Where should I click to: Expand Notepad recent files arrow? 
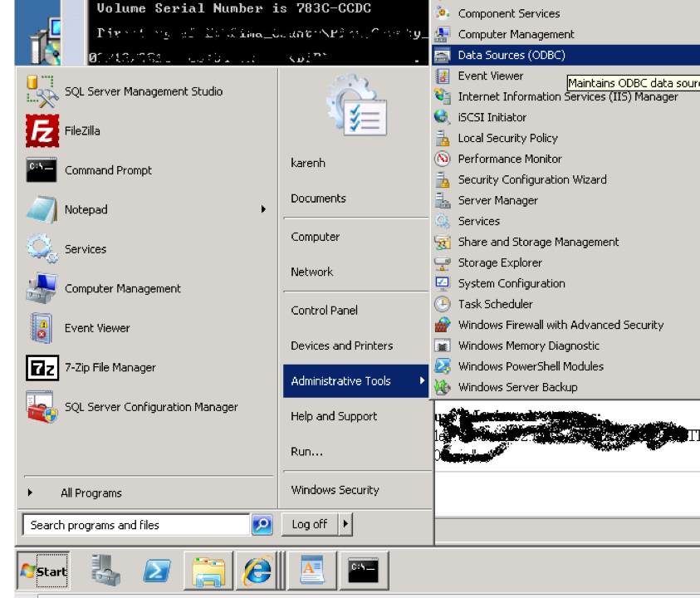[263, 209]
